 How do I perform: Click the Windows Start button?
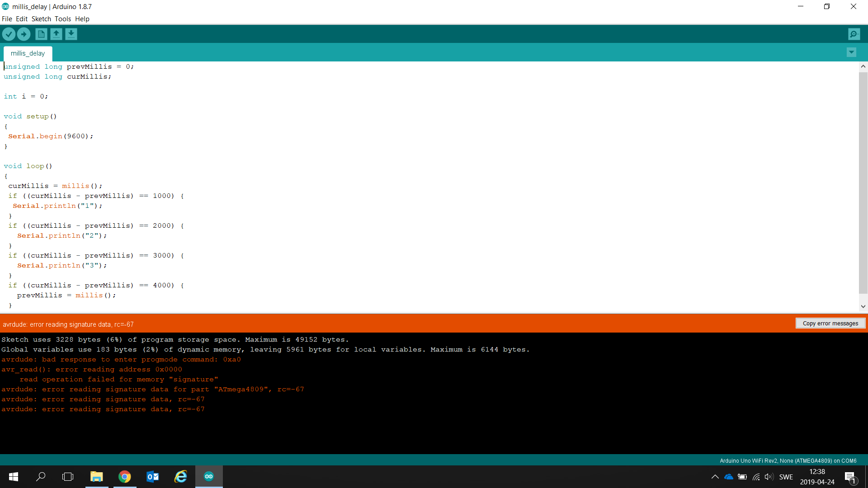[x=13, y=477]
